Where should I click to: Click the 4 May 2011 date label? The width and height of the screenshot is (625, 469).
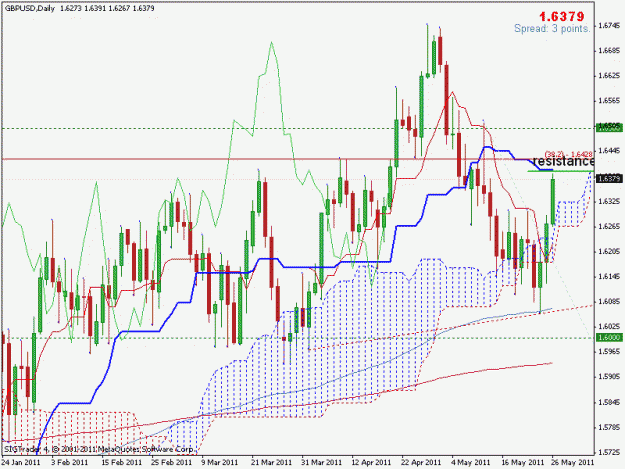[471, 462]
